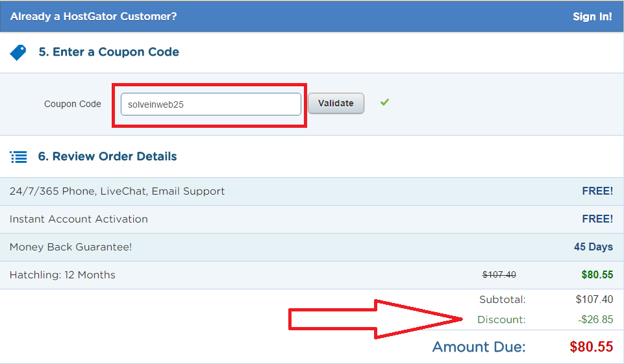Click the Validate coupon button
Viewport: 624px width, 364px height.
pos(336,103)
